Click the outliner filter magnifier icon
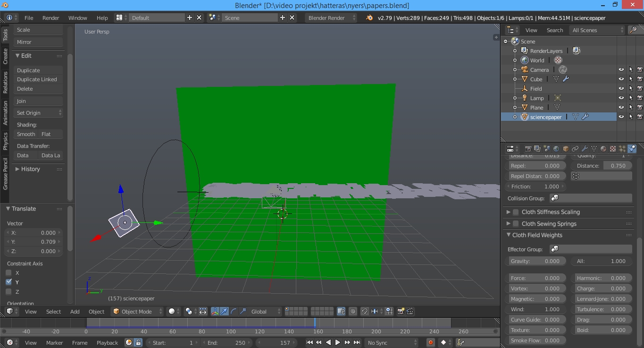 coord(633,30)
